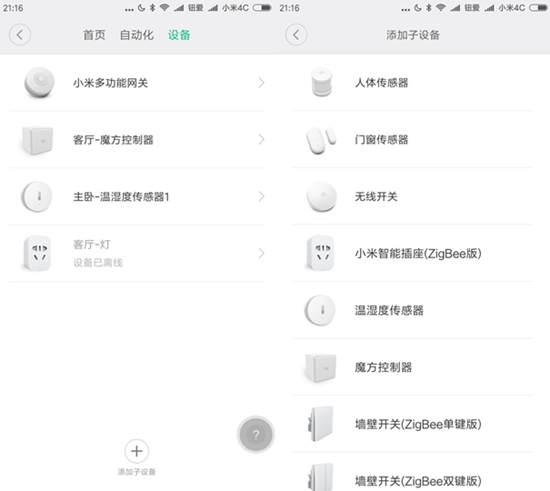Tap left screen Wi-Fi status icon
The image size is (550, 491).
click(x=165, y=8)
